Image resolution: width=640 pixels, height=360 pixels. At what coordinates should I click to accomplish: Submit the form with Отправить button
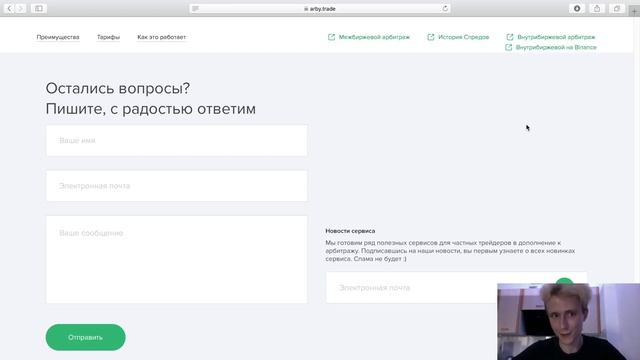point(85,337)
